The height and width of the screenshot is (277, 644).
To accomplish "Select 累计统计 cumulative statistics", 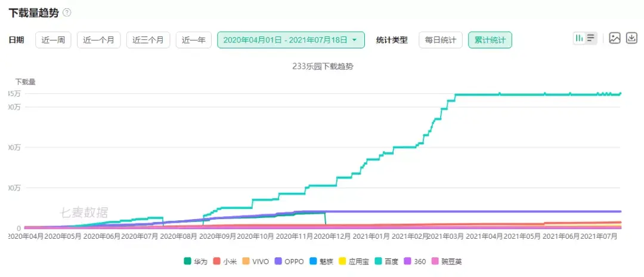I will pyautogui.click(x=490, y=40).
